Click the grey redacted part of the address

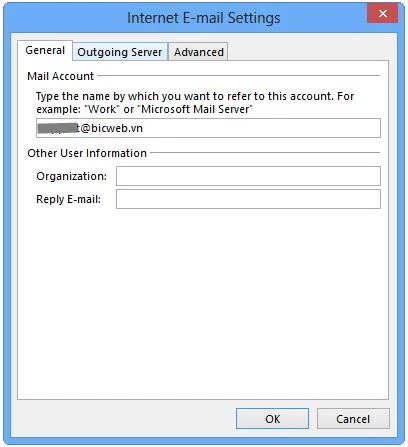(x=57, y=128)
